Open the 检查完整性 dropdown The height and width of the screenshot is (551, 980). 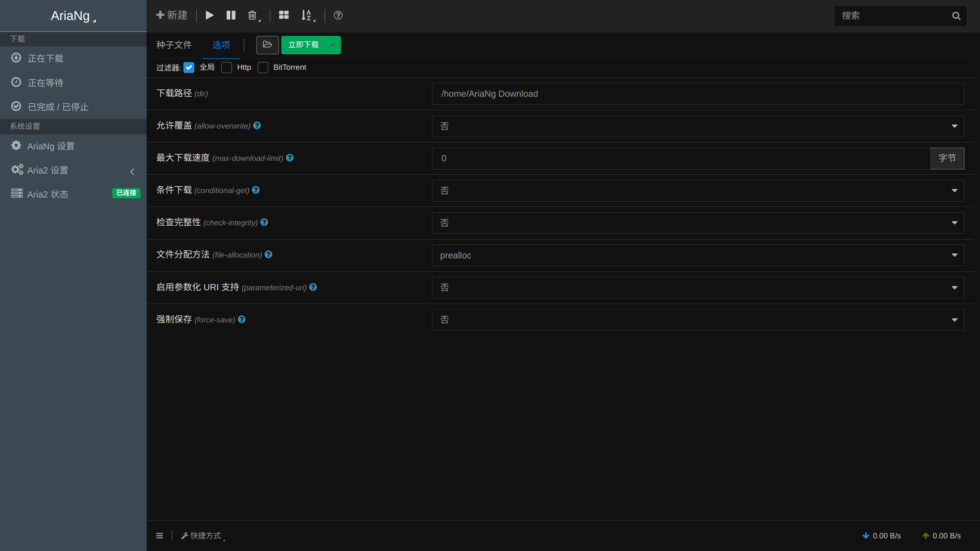(698, 223)
